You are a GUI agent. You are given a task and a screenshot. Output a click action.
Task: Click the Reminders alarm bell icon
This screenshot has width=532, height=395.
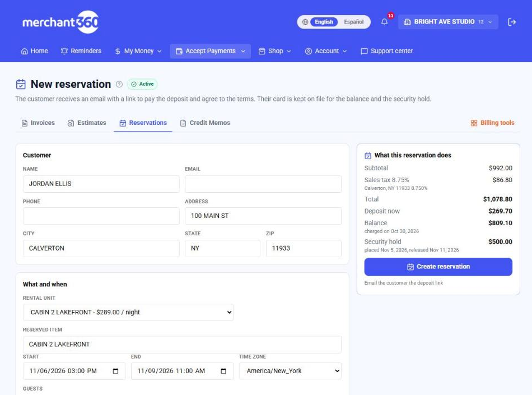64,51
